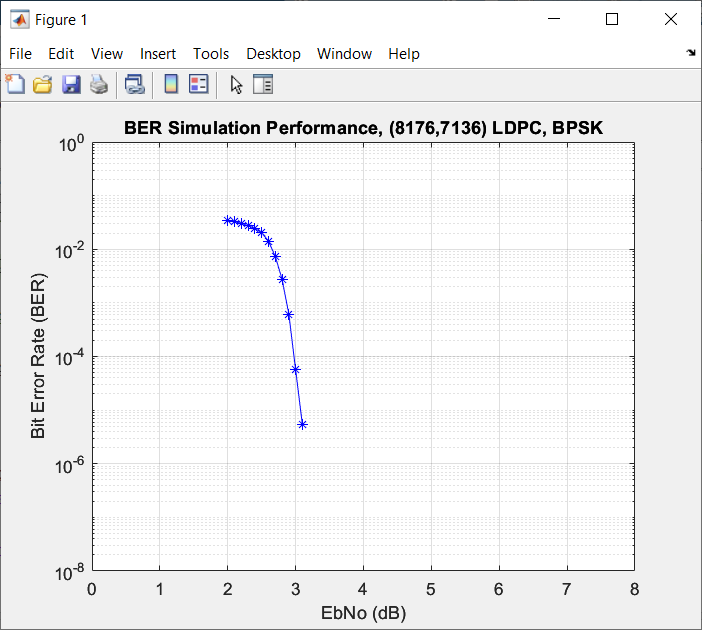Save the figure using the floppy disk icon
This screenshot has width=702, height=630.
point(71,85)
